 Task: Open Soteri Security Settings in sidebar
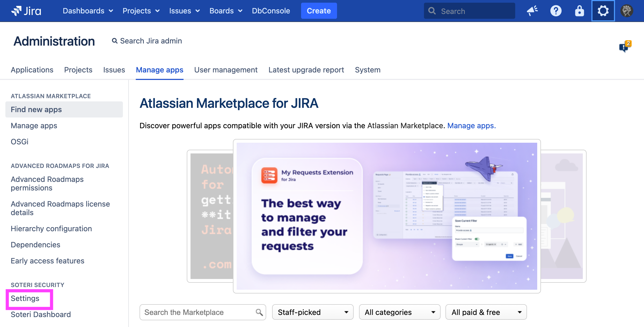25,298
